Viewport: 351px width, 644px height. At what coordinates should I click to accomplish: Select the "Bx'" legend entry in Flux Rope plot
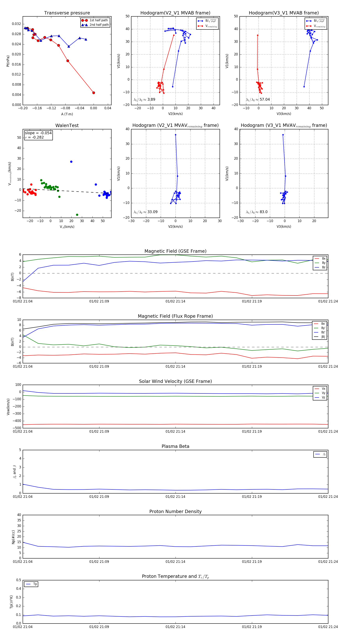coord(320,324)
